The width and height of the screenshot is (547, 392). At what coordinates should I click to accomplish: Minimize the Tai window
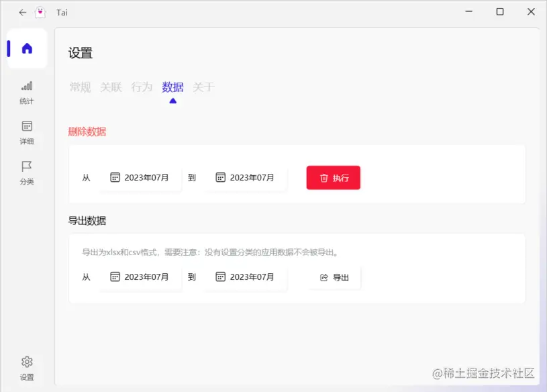click(x=469, y=12)
